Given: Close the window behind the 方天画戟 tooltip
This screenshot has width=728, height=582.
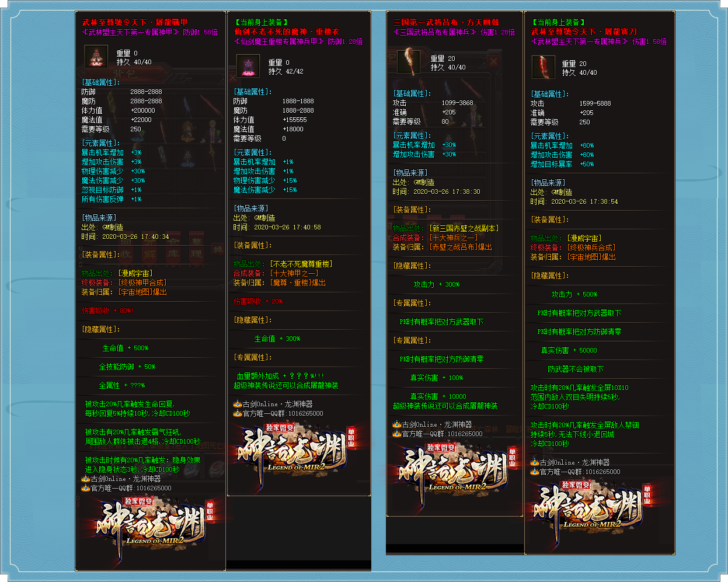Looking at the screenshot, I should pos(494,62).
